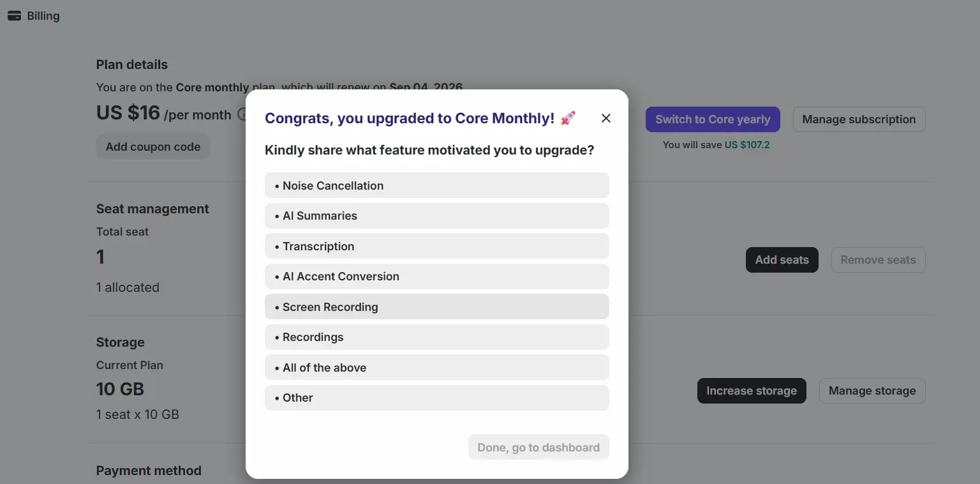Select All of the above
The width and height of the screenshot is (980, 484).
click(437, 367)
